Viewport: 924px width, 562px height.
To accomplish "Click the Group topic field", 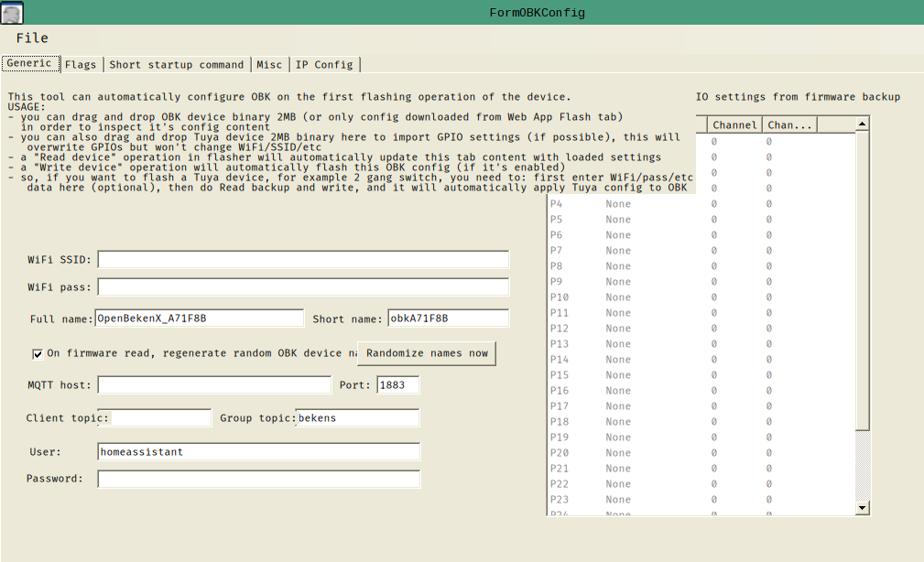I will (x=358, y=418).
